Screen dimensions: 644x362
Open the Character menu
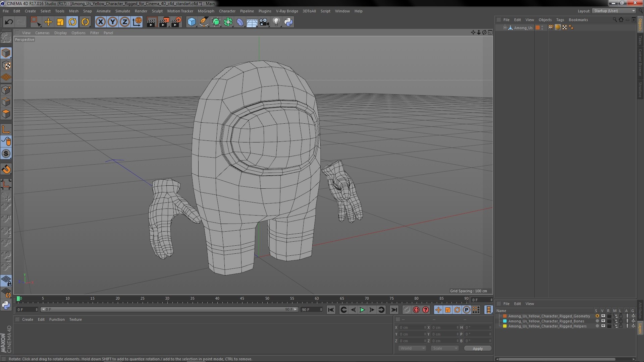tap(227, 11)
